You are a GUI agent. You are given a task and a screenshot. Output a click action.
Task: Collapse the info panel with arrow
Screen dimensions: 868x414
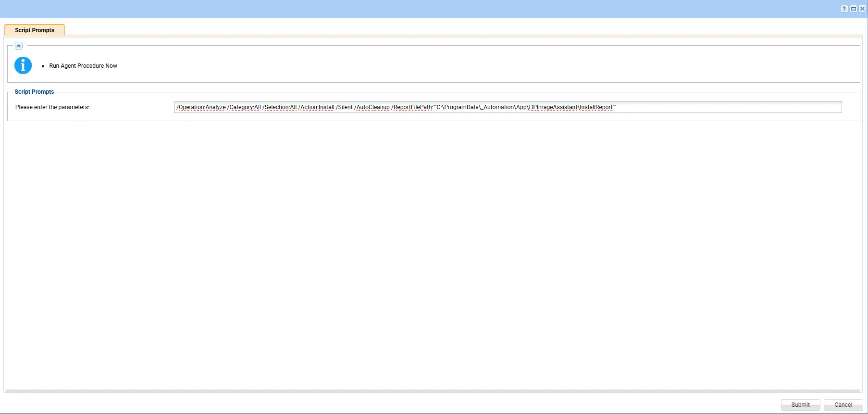point(19,46)
